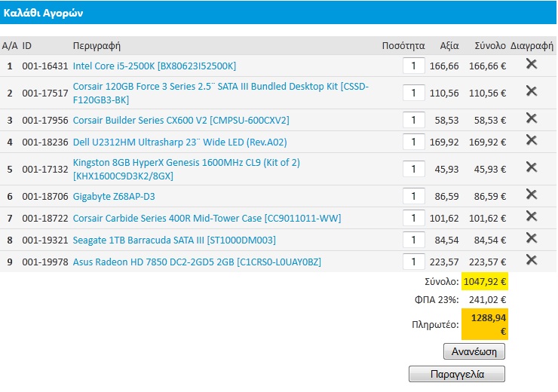Open Kingston 8GB HyperX Genesis link
The image size is (558, 392).
pos(186,170)
